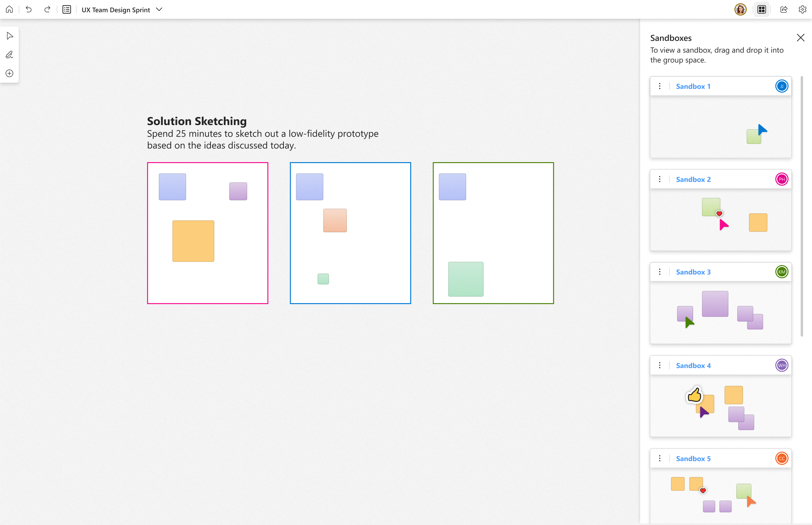Click the Sandbox 2 title link

693,179
